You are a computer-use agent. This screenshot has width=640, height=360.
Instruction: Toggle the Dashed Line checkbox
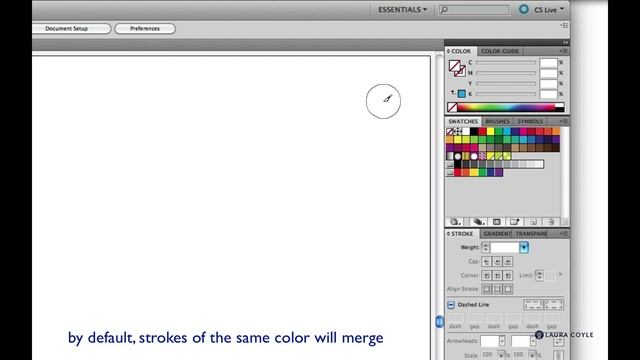click(451, 305)
